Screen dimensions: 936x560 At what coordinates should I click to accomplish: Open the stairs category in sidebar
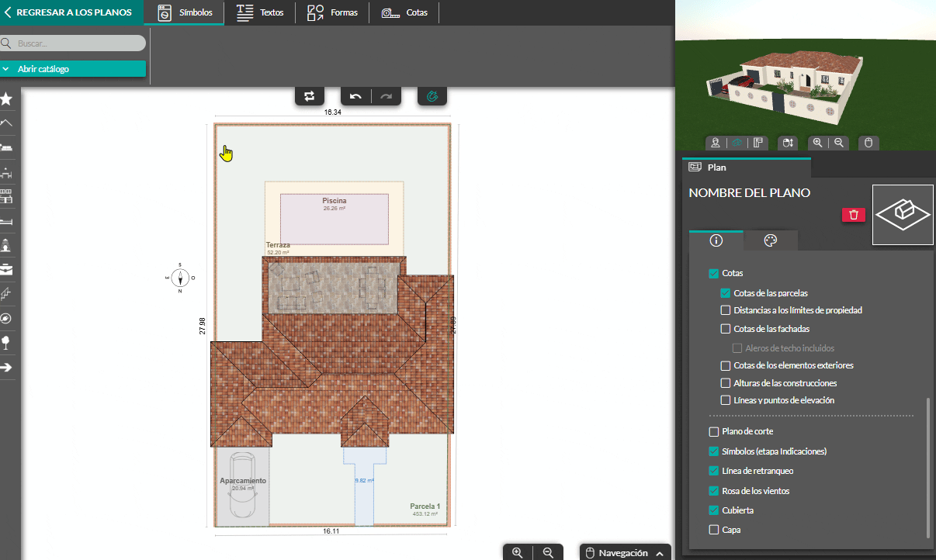pyautogui.click(x=6, y=294)
